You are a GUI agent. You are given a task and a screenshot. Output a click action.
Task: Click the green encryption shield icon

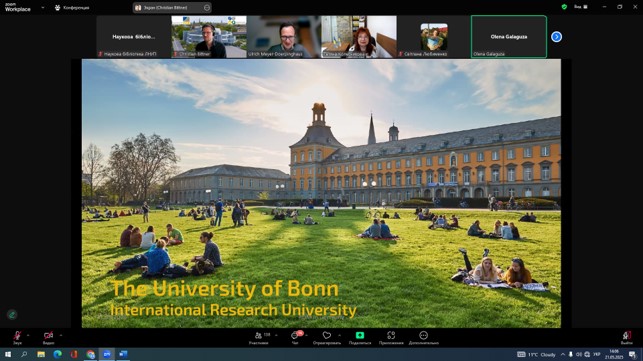point(564,7)
